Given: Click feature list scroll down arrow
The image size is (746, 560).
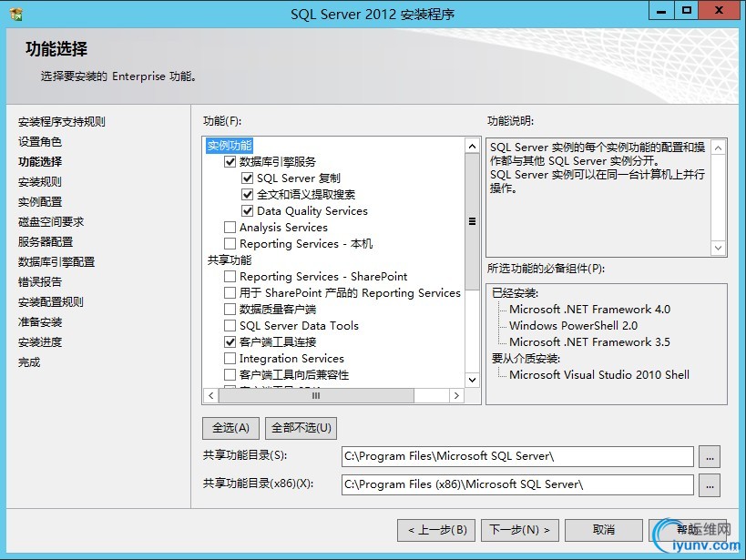Looking at the screenshot, I should click(x=472, y=380).
